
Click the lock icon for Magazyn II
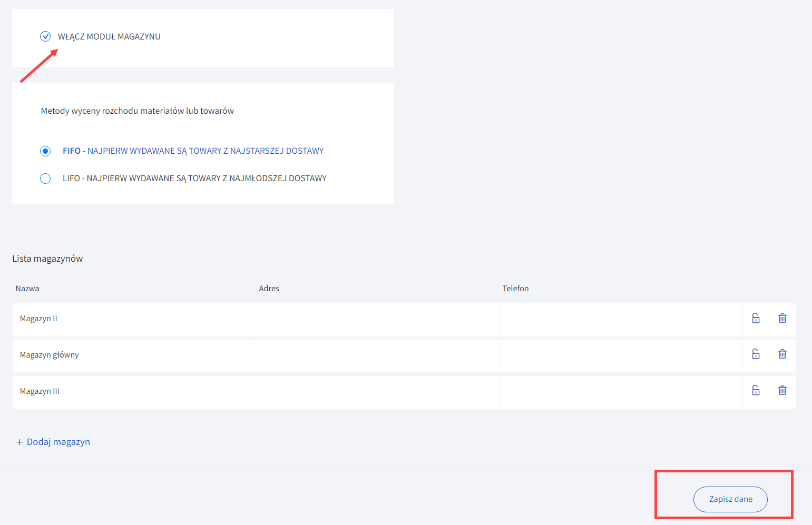pos(756,318)
